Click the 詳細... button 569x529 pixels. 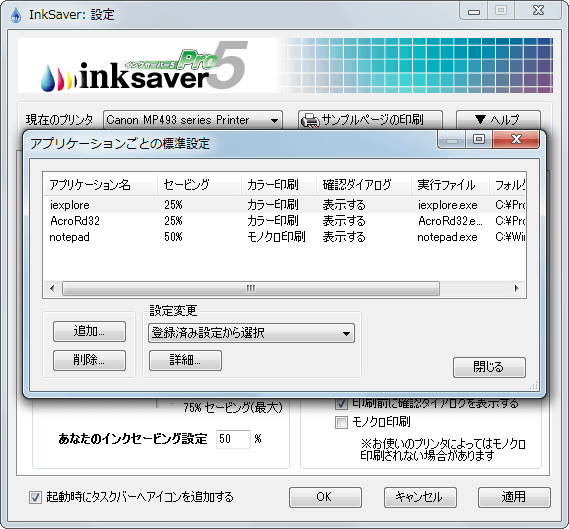[185, 360]
